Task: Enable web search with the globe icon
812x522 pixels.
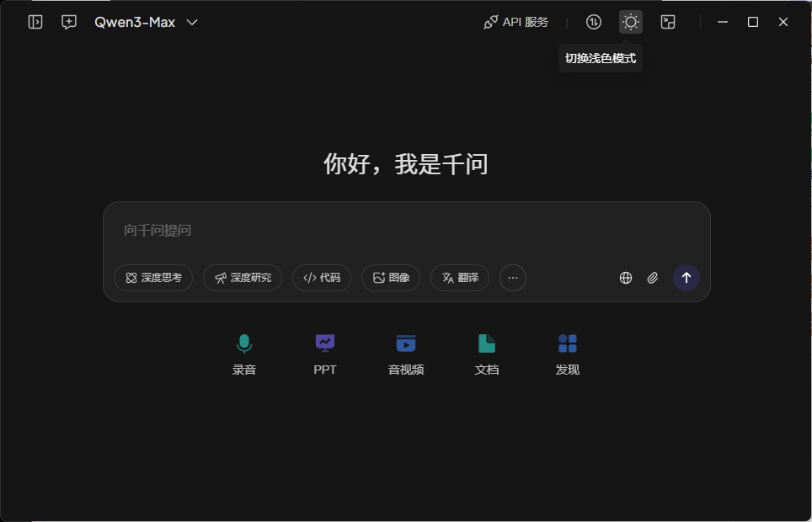Action: coord(626,277)
